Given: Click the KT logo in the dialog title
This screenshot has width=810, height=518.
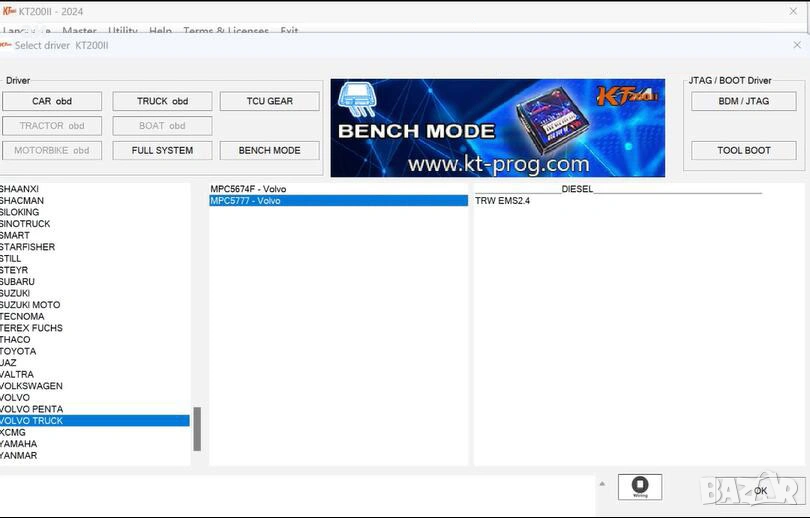Looking at the screenshot, I should click(7, 45).
